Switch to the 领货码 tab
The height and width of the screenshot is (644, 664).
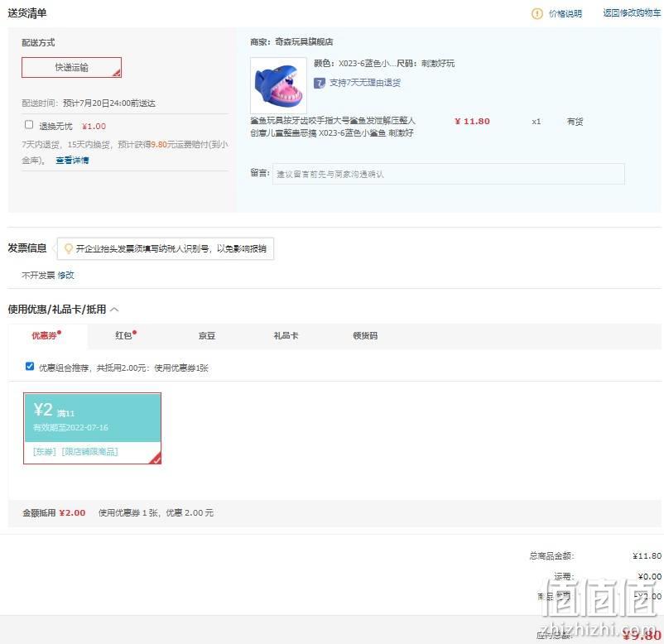(365, 336)
